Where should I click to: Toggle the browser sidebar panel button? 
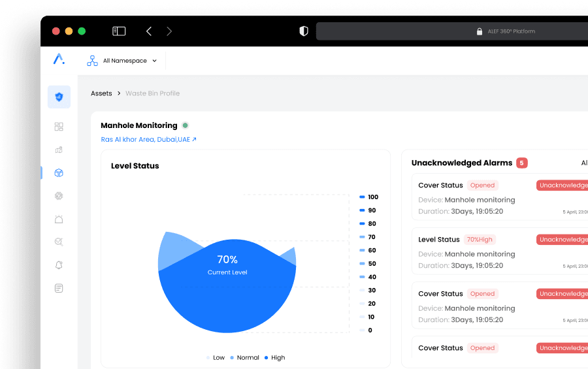pyautogui.click(x=119, y=31)
